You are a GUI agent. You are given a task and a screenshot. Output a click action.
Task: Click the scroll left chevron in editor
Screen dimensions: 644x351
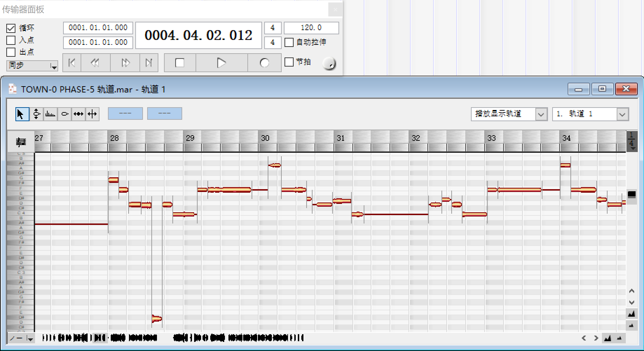click(x=584, y=338)
